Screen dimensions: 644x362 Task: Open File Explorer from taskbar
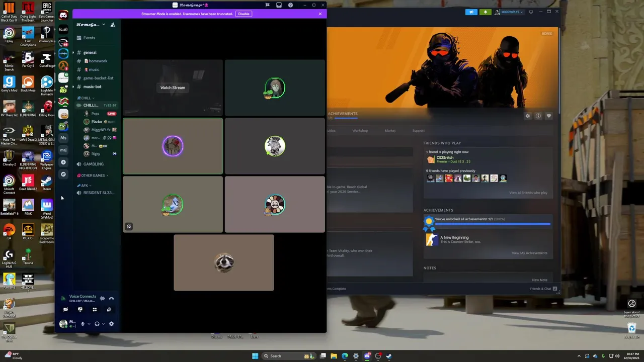334,356
